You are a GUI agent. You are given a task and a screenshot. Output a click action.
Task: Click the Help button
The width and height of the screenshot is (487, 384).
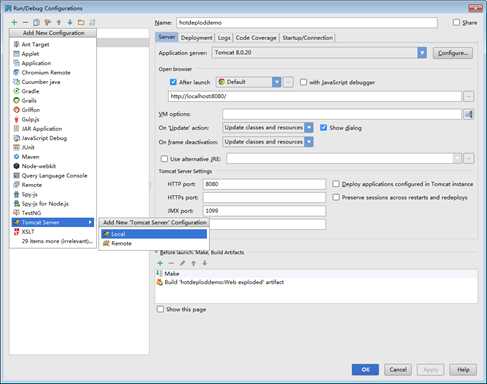[463, 370]
